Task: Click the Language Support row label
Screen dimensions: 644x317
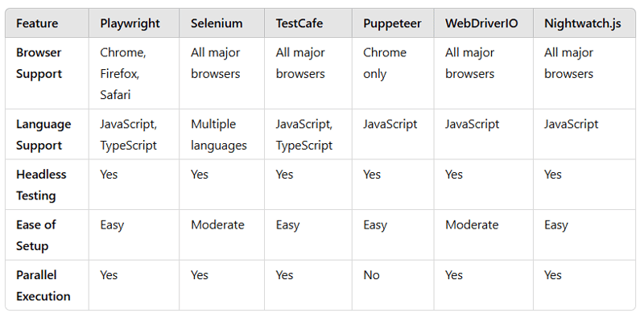Action: 43,134
